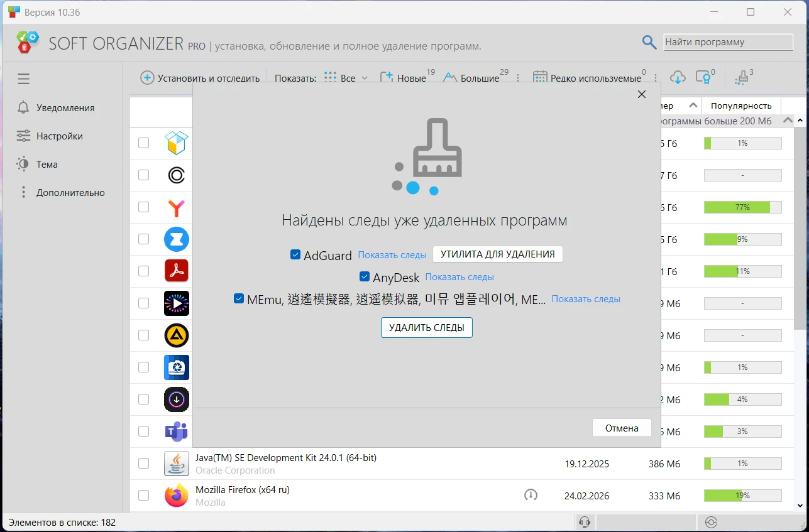The width and height of the screenshot is (809, 532).
Task: Click the headset support icon in status bar
Action: coord(584,522)
